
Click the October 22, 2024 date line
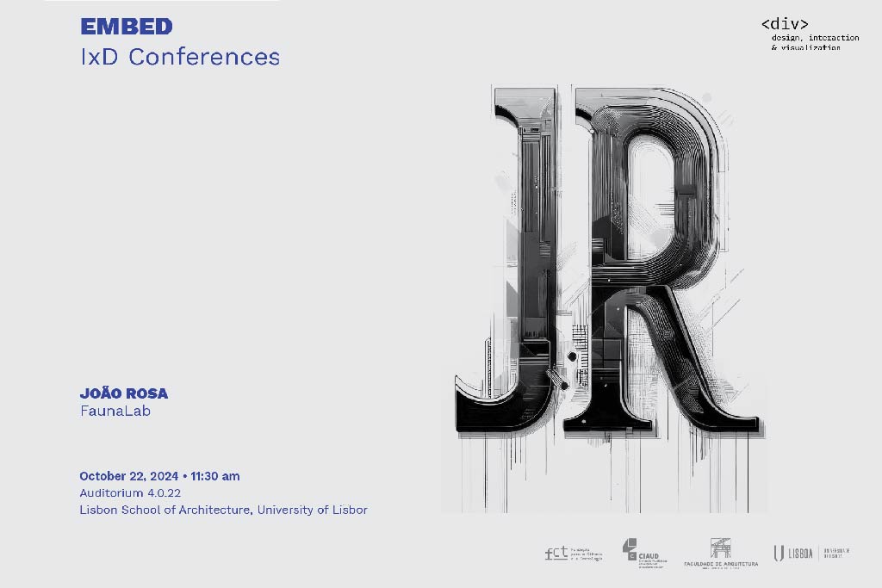pyautogui.click(x=159, y=476)
